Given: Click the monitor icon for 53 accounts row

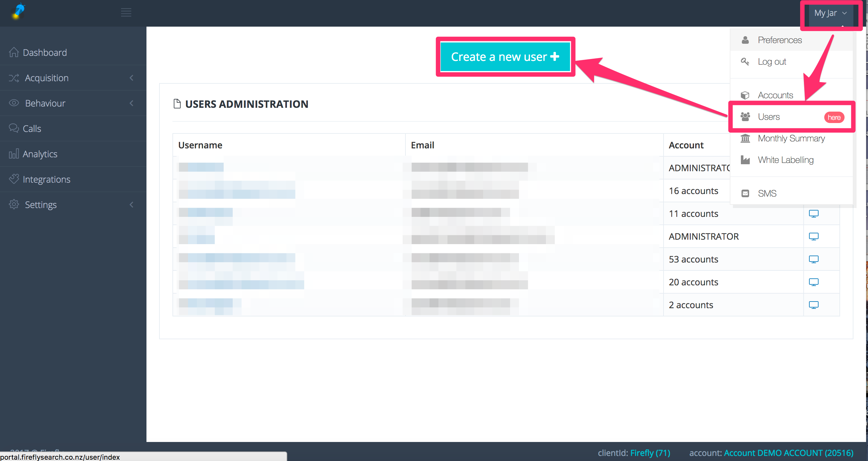Looking at the screenshot, I should pos(813,259).
